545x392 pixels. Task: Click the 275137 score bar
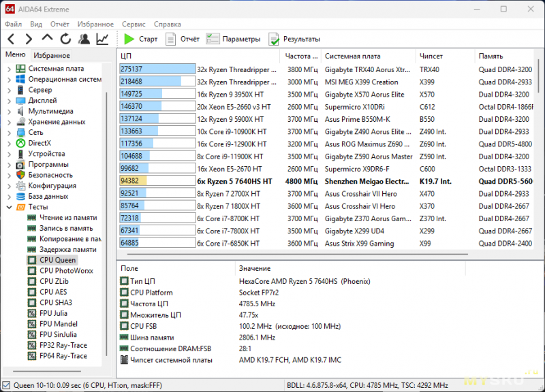coord(157,69)
